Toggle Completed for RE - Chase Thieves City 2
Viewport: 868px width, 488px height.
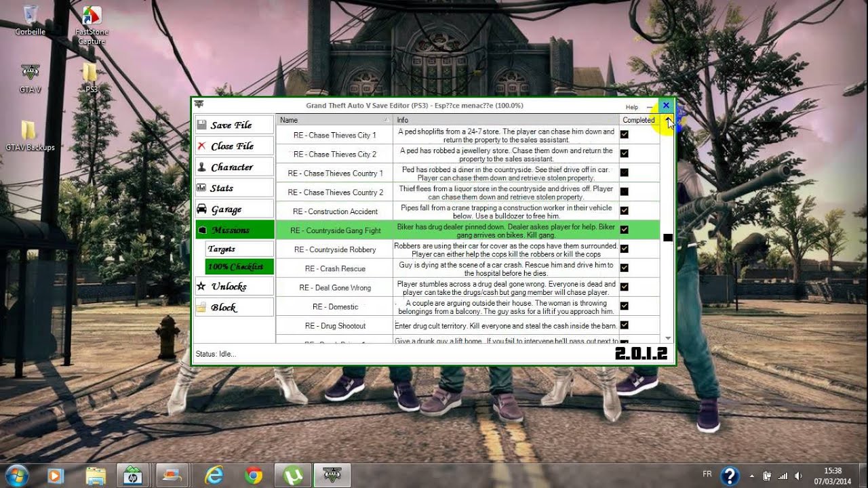[x=624, y=153]
